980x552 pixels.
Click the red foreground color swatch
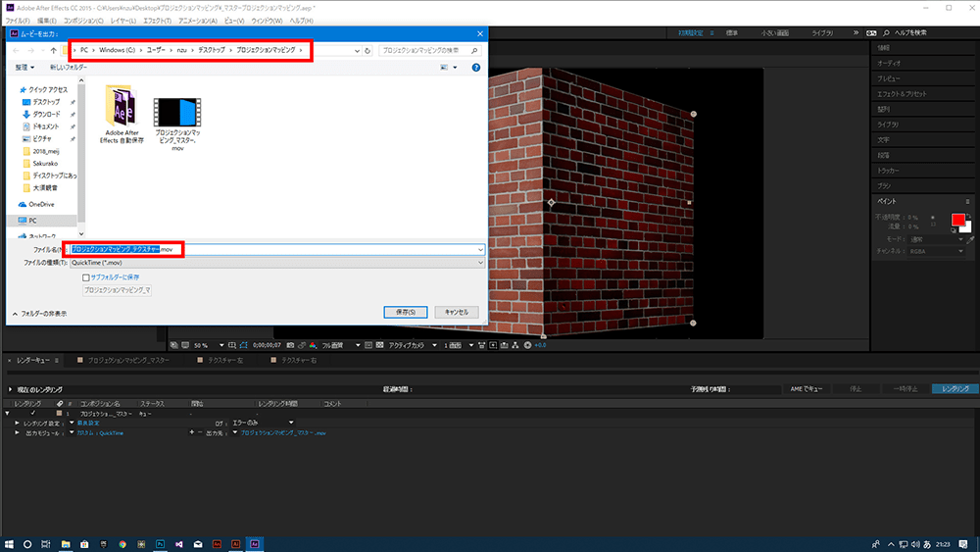tap(957, 220)
